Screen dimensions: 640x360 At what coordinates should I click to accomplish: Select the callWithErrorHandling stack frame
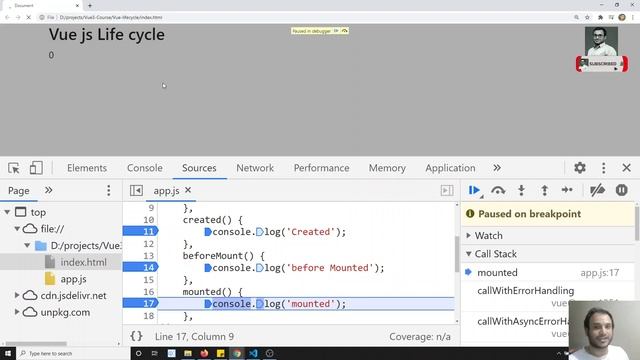(525, 291)
